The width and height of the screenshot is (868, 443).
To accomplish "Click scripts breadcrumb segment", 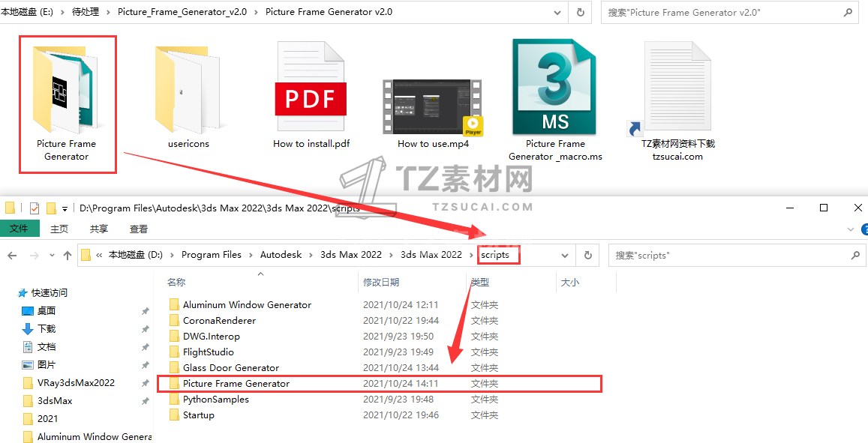I will (x=495, y=255).
